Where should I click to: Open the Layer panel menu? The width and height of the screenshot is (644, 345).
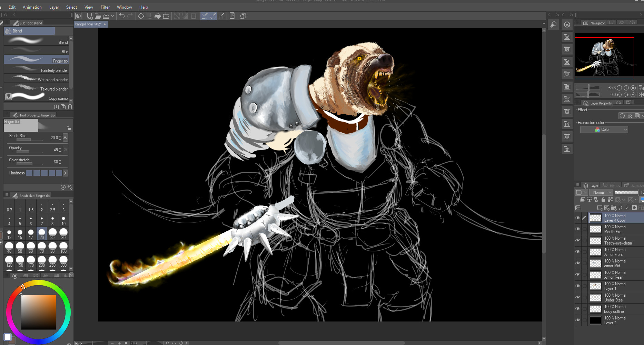pos(578,185)
